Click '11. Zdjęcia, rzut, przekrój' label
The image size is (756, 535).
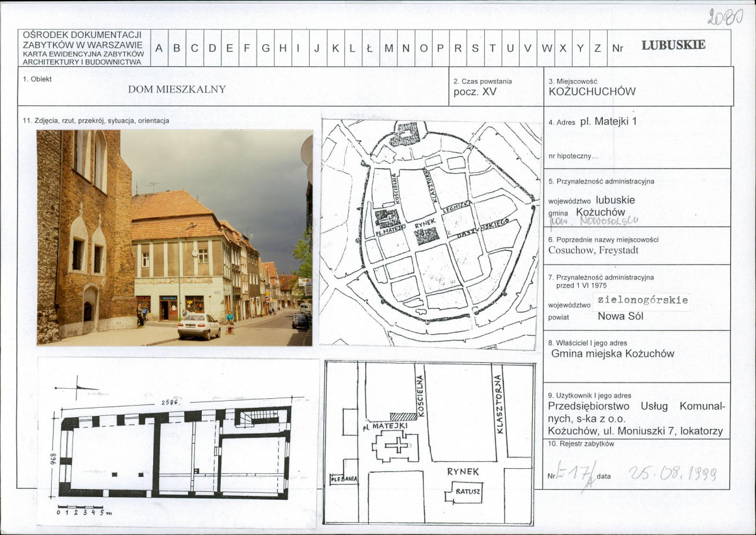tap(96, 120)
